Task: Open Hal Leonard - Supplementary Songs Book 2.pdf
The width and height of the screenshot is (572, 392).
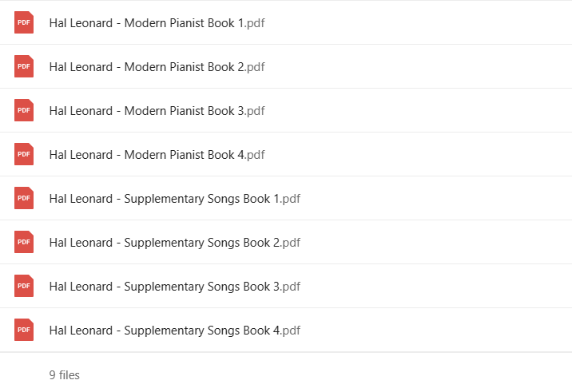Action: (175, 243)
